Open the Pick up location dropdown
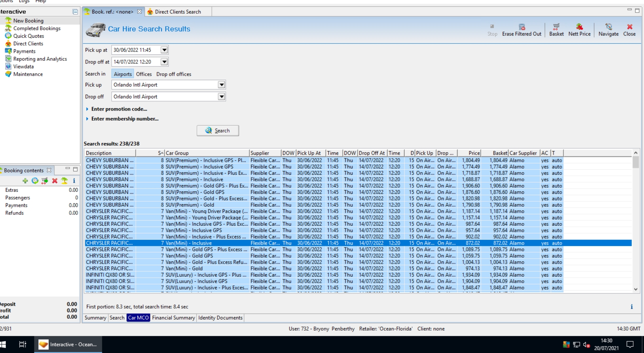 point(221,85)
